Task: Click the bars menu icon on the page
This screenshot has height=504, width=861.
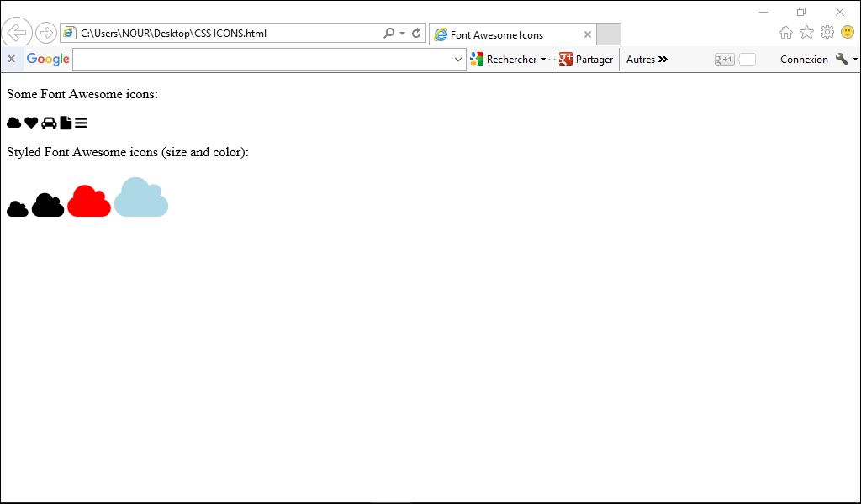Action: point(82,123)
